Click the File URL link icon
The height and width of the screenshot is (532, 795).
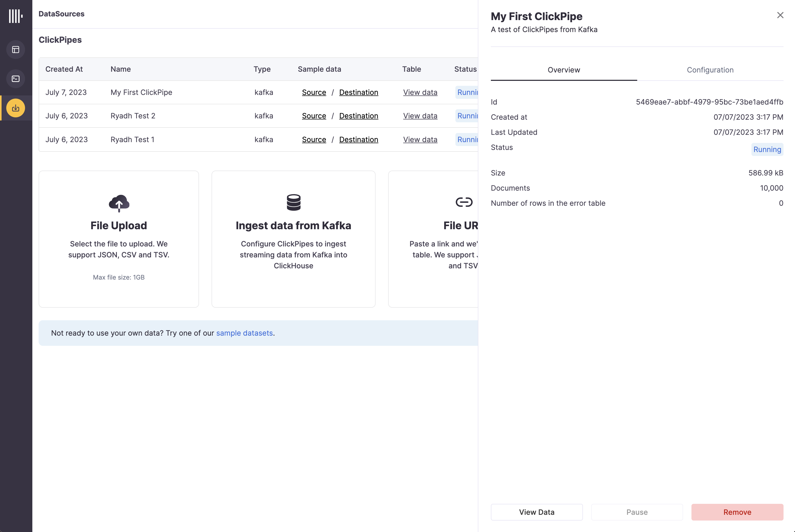coord(464,202)
